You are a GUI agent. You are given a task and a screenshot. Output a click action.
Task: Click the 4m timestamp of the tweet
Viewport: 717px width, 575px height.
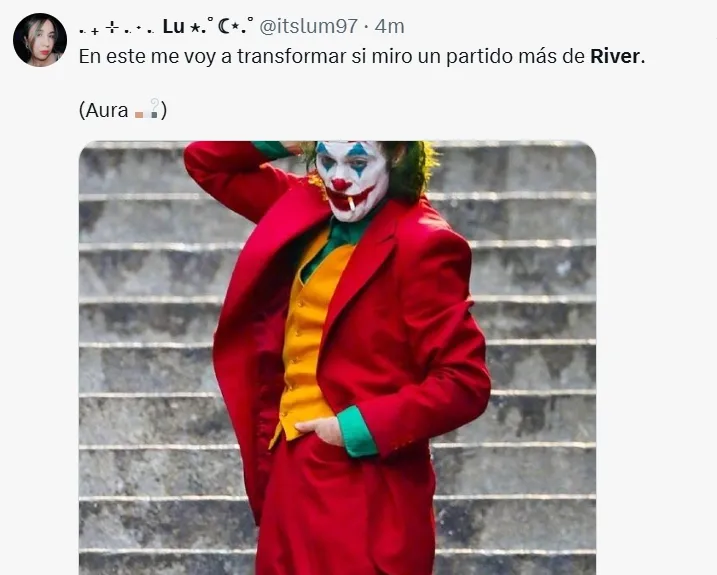tap(390, 27)
